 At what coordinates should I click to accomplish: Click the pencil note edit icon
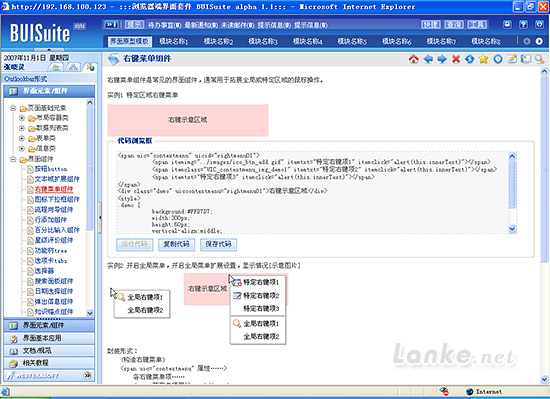click(512, 59)
